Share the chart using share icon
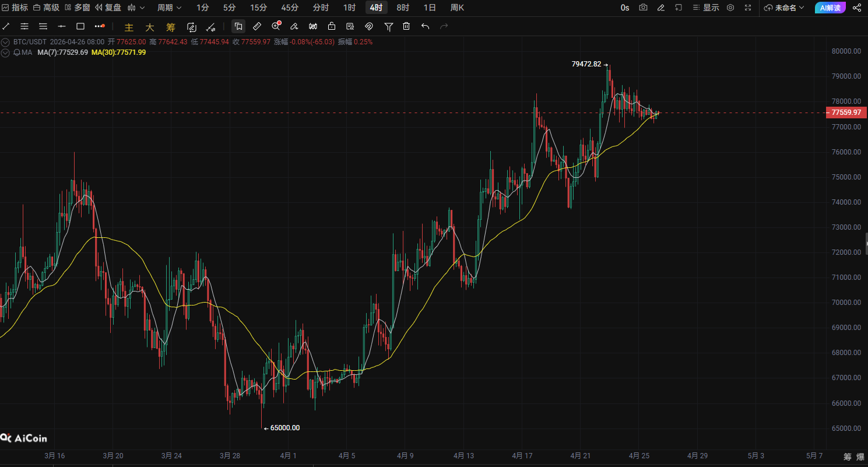Screen dimensions: 868x467 (x=856, y=8)
